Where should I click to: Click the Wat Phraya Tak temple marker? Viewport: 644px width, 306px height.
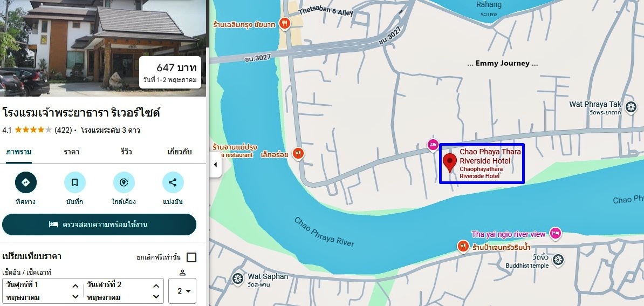coord(631,107)
